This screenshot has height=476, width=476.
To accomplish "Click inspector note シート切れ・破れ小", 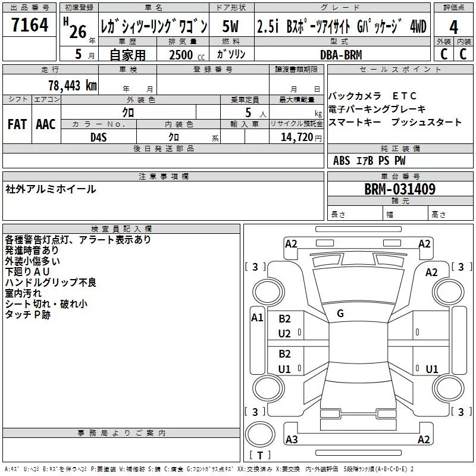I will click(46, 304).
